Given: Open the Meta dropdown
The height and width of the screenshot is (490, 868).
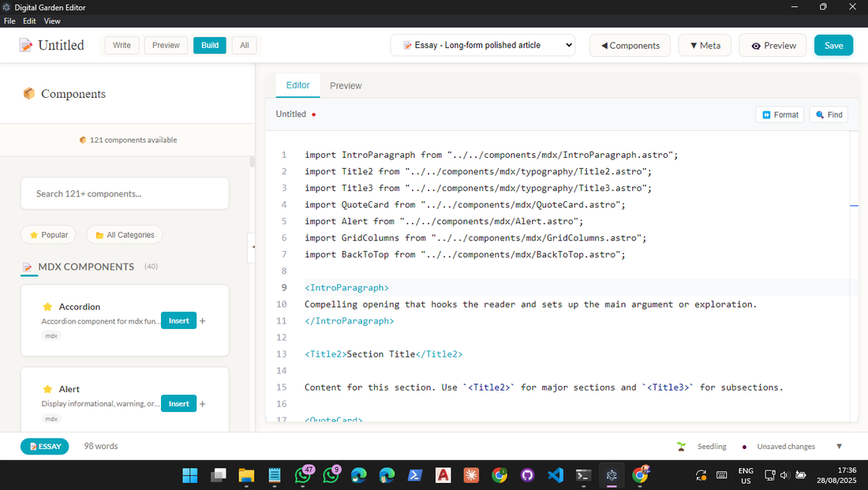Looking at the screenshot, I should pyautogui.click(x=704, y=45).
